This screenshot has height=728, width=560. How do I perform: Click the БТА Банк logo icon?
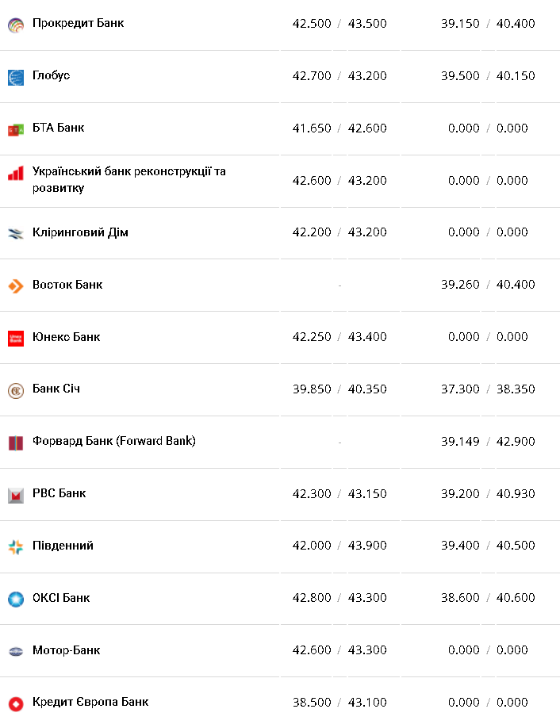coord(16,129)
